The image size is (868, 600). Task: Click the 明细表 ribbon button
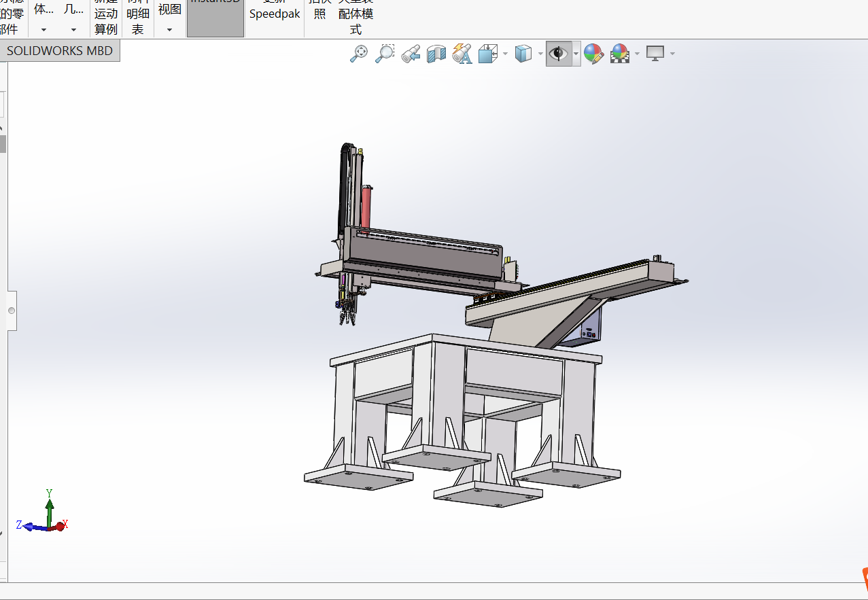[x=138, y=18]
